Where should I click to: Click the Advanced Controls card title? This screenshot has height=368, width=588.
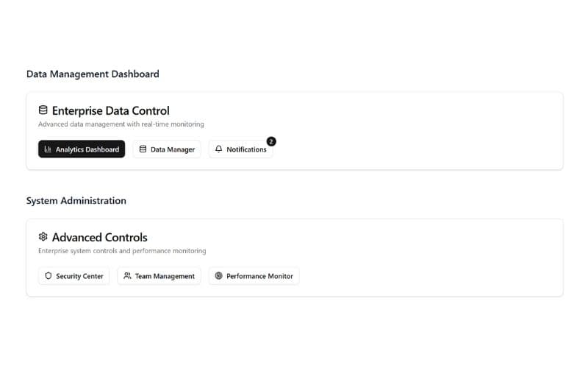99,237
